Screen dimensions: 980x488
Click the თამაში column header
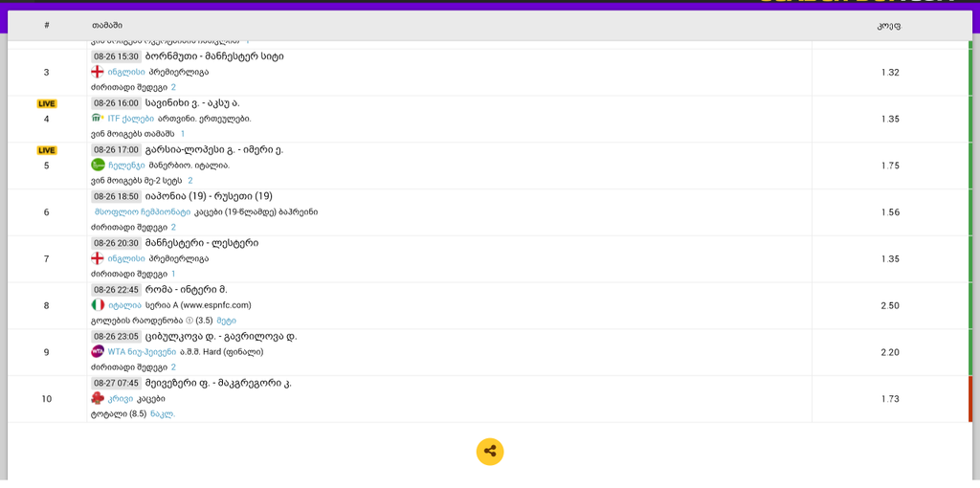tap(107, 26)
